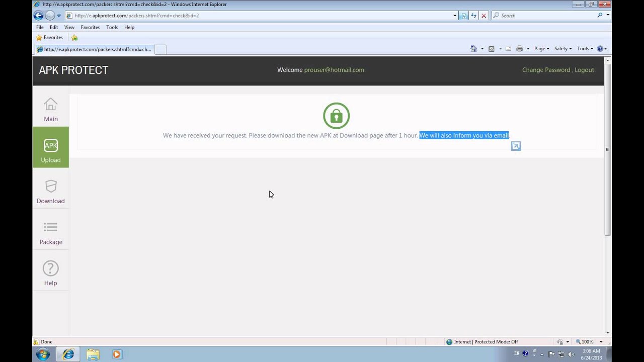
Task: Open the Edit menu
Action: pyautogui.click(x=54, y=27)
